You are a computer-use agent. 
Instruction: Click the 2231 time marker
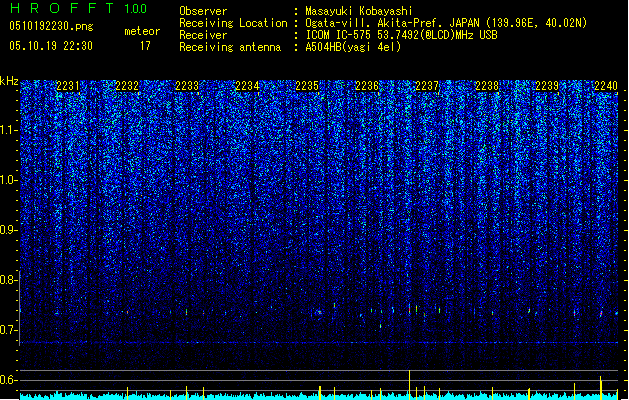pyautogui.click(x=68, y=86)
